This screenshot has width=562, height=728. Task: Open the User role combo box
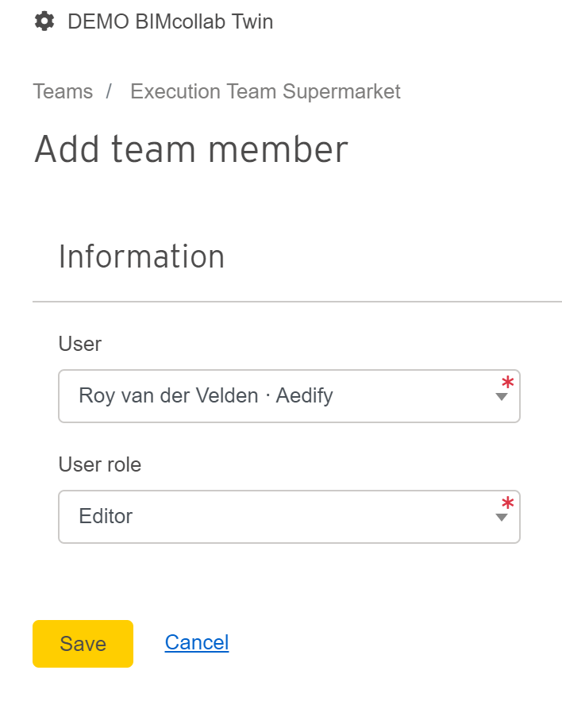(289, 517)
